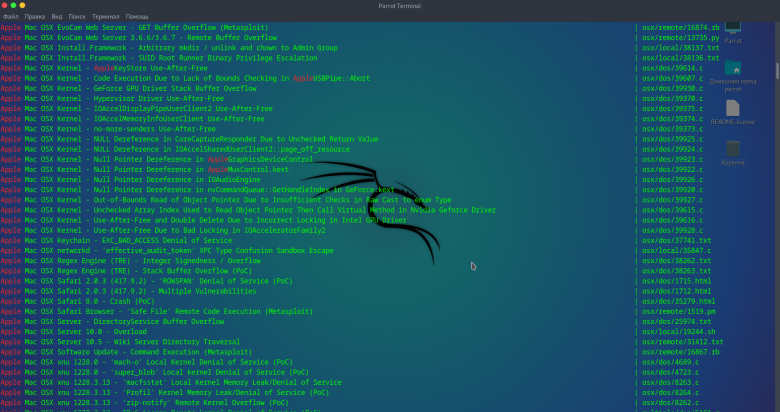Click the xnu 1228.3.13 'macfsstat' line

(x=171, y=382)
